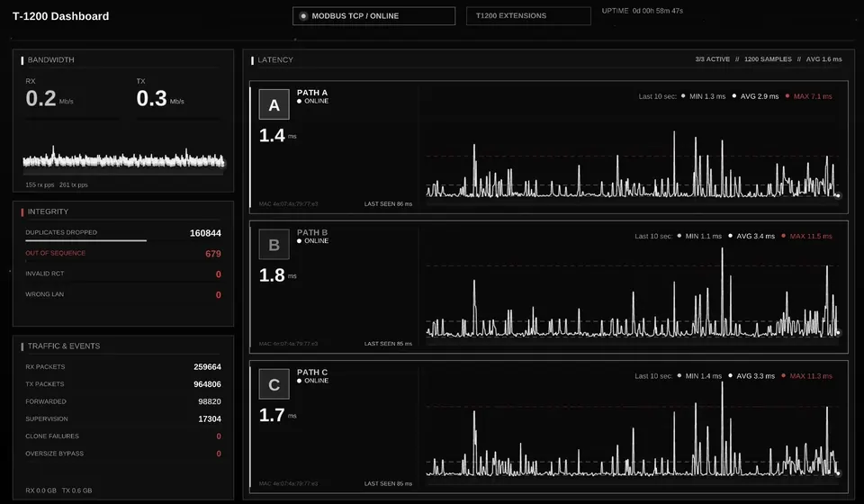
Task: Click the TX PACKETS value 964806
Action: tap(207, 384)
